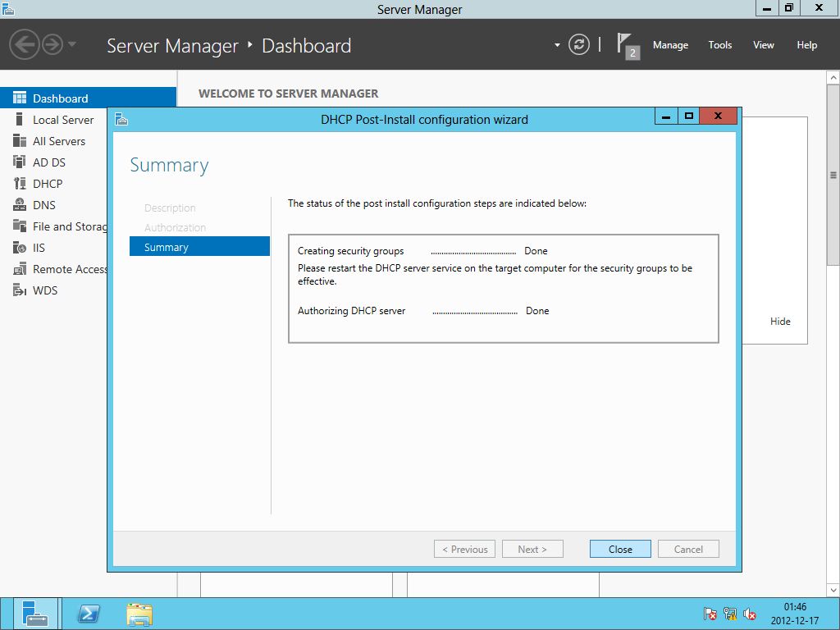Click the Dashboard sidebar label
840x630 pixels.
coord(60,98)
